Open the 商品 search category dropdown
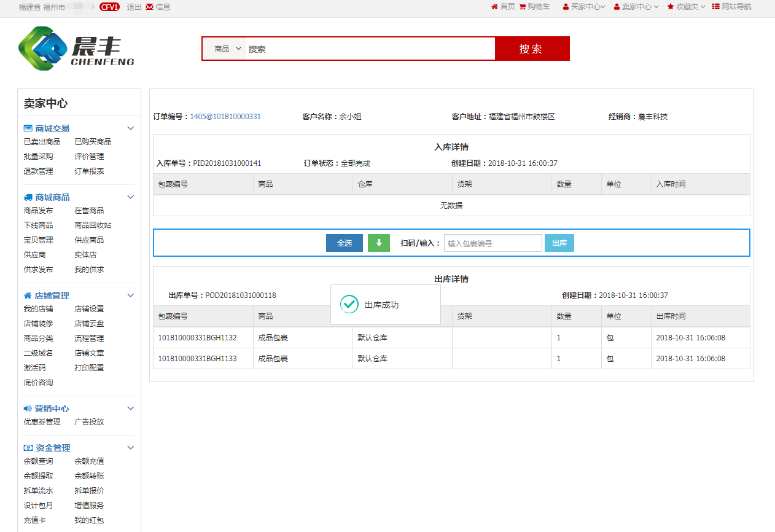The width and height of the screenshot is (775, 532). (227, 49)
